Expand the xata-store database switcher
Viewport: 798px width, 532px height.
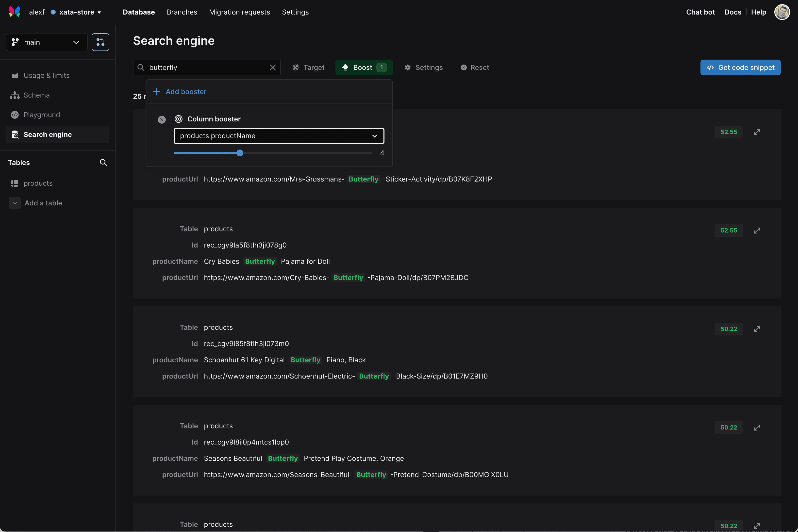(x=80, y=12)
